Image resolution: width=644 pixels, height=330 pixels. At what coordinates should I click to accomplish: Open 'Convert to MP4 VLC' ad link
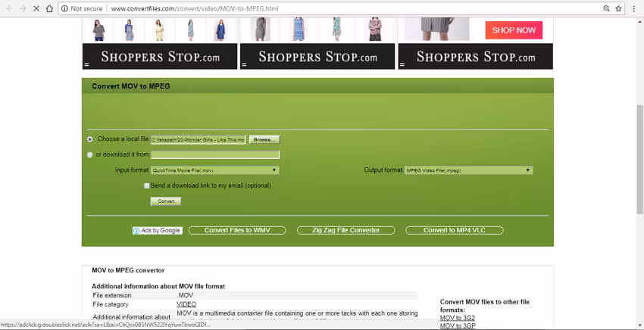click(455, 230)
